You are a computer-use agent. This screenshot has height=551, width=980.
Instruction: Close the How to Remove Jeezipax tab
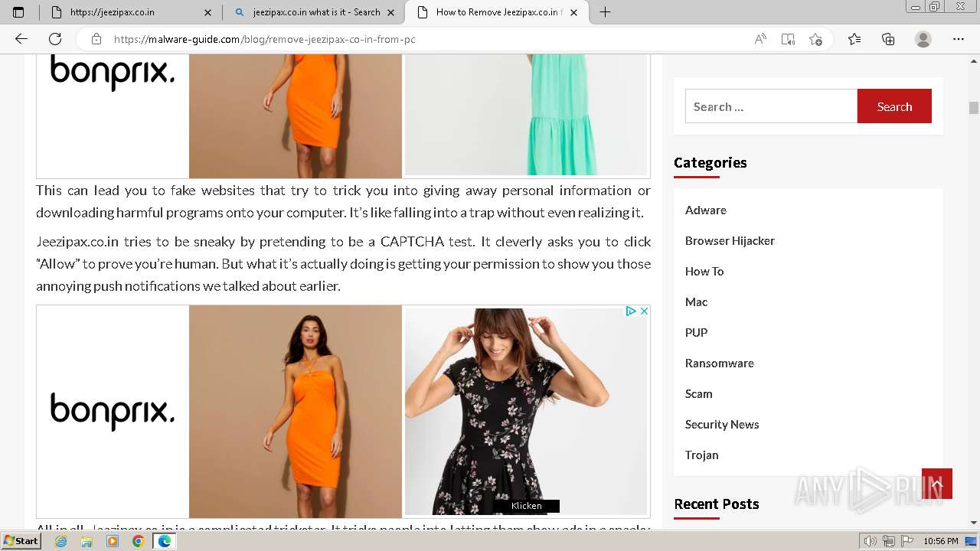(573, 12)
